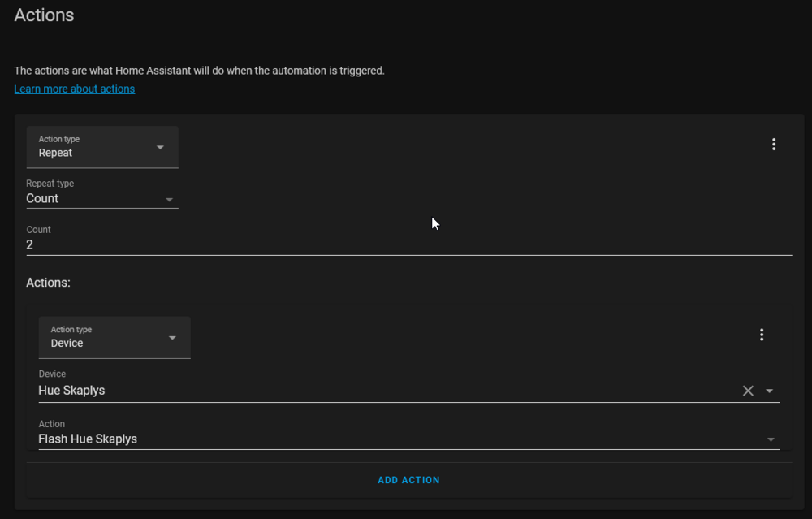Open the Learn more about actions link
Image resolution: width=812 pixels, height=519 pixels.
pos(75,89)
